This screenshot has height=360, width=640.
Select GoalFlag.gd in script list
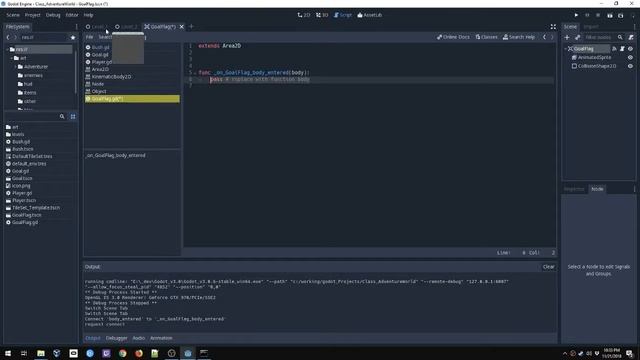[132, 99]
